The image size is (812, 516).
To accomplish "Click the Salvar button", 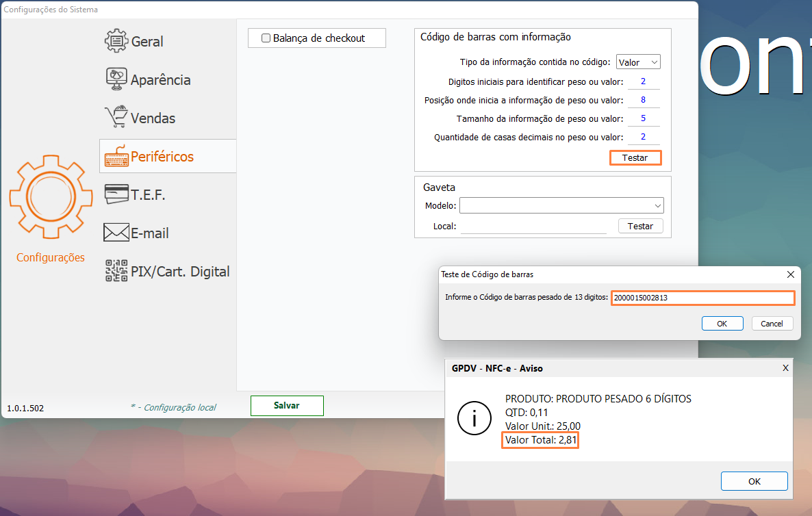I will (x=287, y=405).
